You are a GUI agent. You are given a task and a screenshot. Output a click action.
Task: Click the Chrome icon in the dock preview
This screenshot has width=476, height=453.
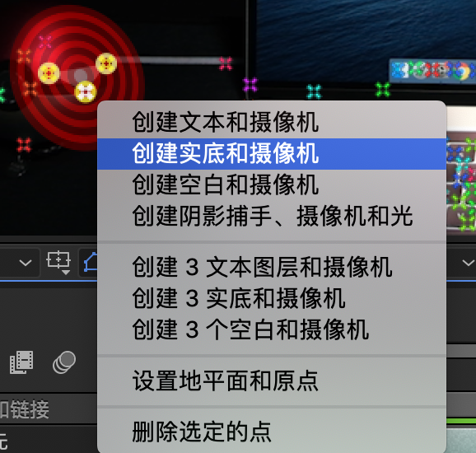463,72
